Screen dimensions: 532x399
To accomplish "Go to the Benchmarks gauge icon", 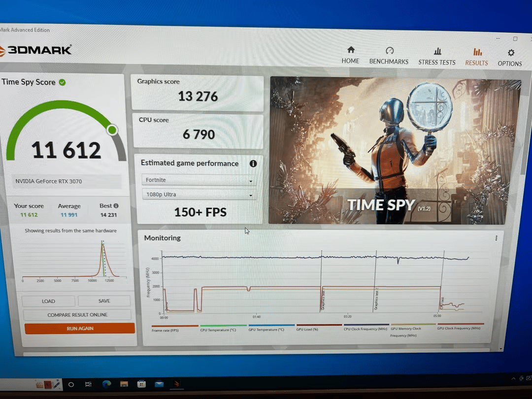I will (x=389, y=51).
